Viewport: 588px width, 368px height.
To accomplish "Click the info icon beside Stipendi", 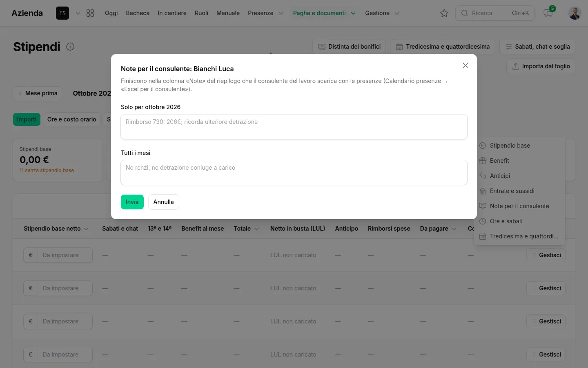I will (x=70, y=47).
